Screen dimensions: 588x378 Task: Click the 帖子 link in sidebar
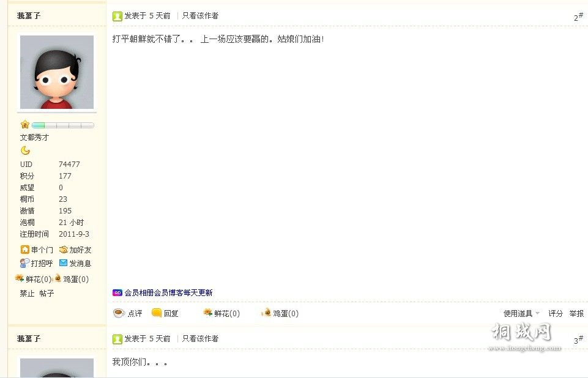pos(47,293)
